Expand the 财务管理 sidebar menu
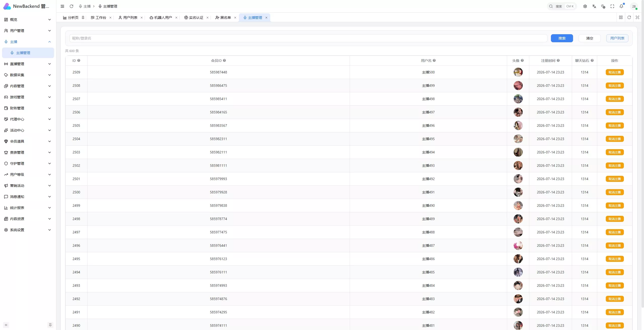The image size is (644, 330). 28,108
